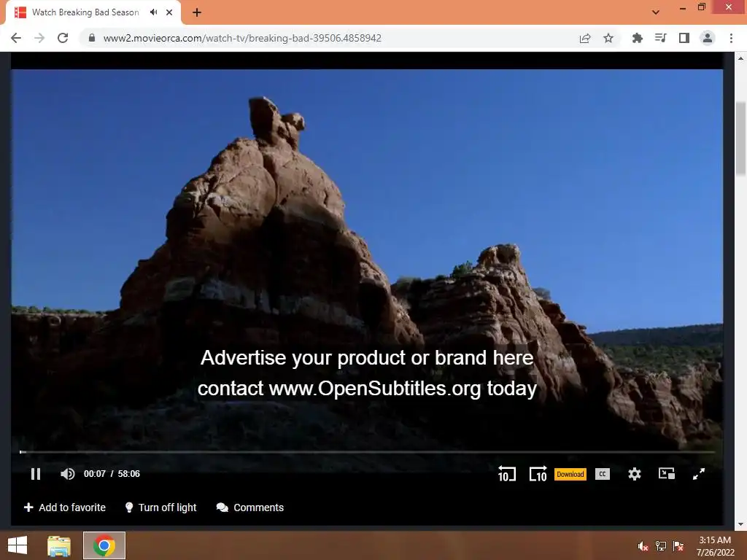
Task: Open Chrome profile avatar
Action: 708,38
